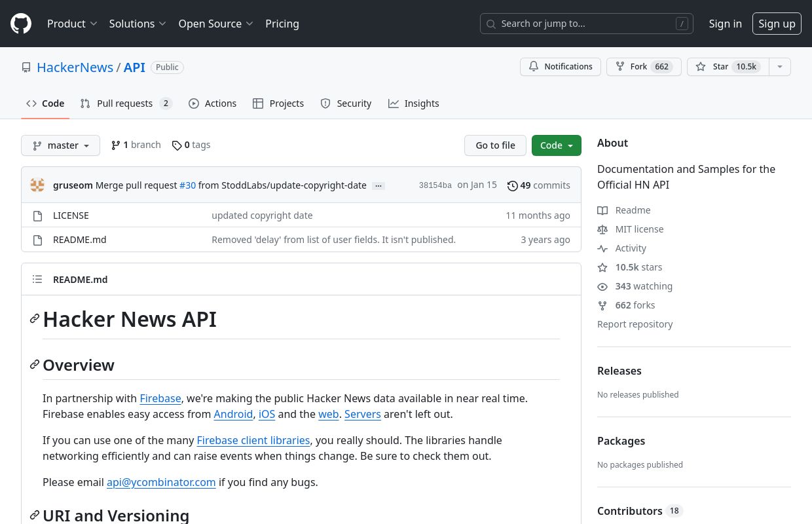This screenshot has height=524, width=812.
Task: Click the 10.5k star count badge
Action: 746,67
